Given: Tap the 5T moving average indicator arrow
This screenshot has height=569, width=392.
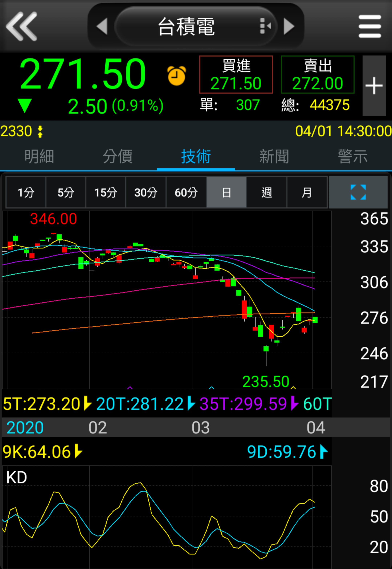Looking at the screenshot, I should (x=87, y=403).
